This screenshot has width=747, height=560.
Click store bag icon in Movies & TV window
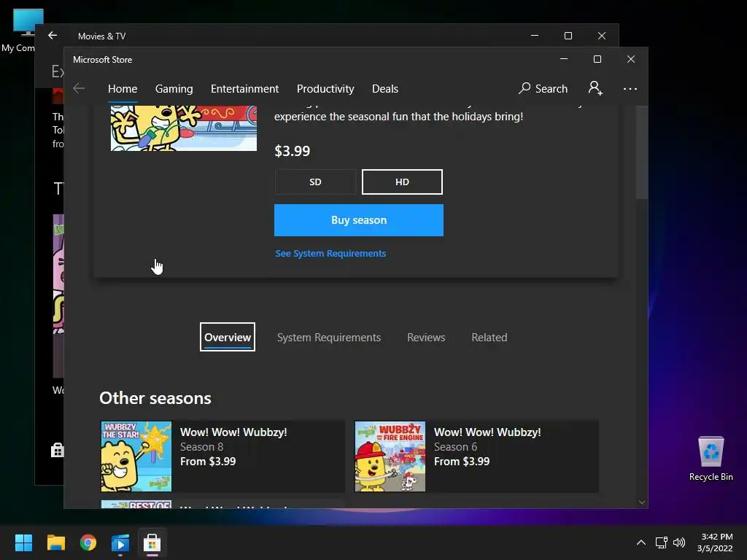(x=57, y=450)
